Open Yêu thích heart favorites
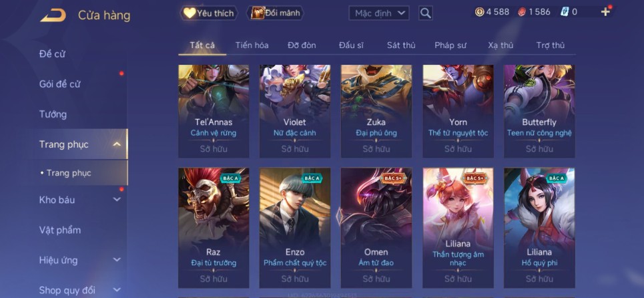644x298 pixels. 209,13
